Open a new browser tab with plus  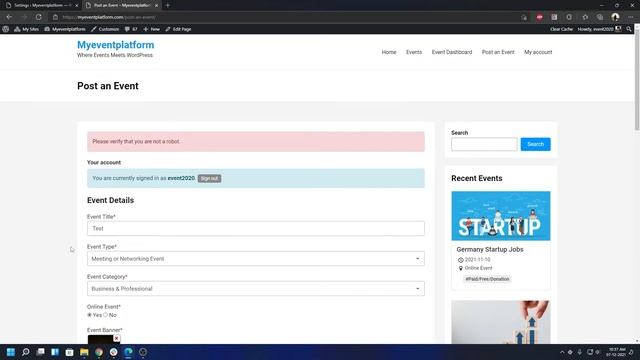[167, 5]
